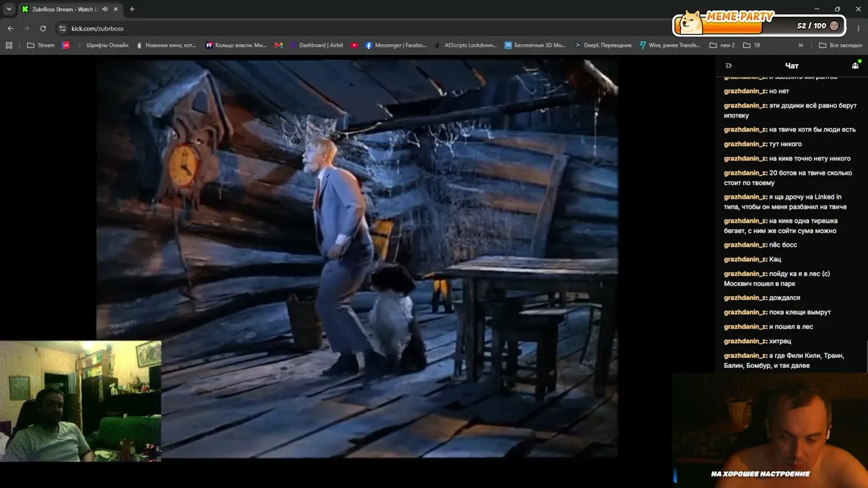Click the '20 ботов на твиче' message

[x=788, y=178]
